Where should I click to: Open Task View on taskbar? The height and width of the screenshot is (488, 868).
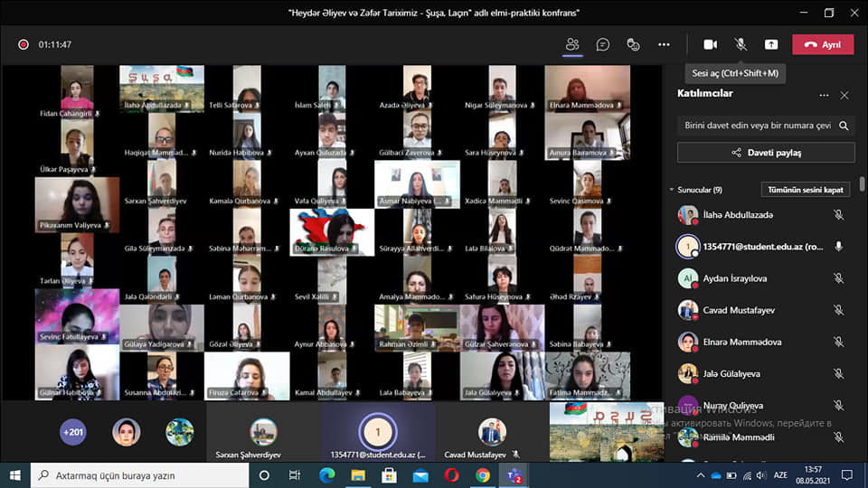(295, 475)
